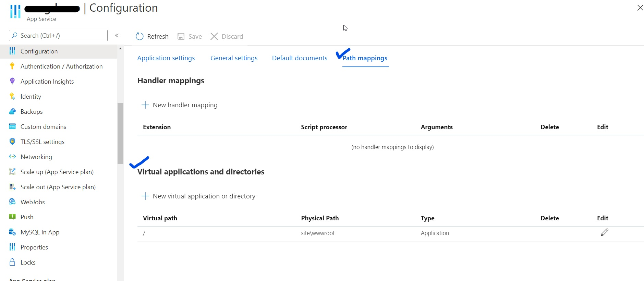Select Custom domains in the sidebar

[x=43, y=126]
